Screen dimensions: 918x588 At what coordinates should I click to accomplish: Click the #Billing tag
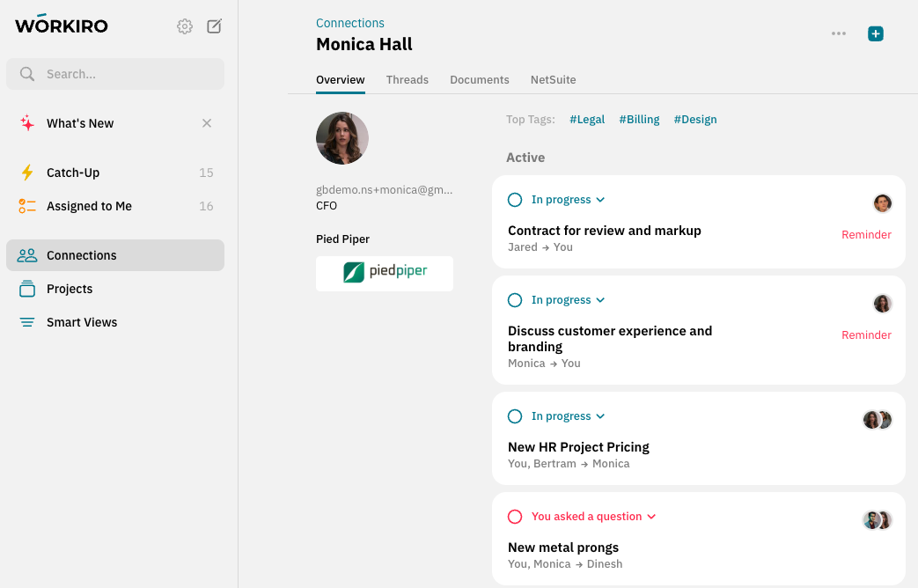coord(639,120)
